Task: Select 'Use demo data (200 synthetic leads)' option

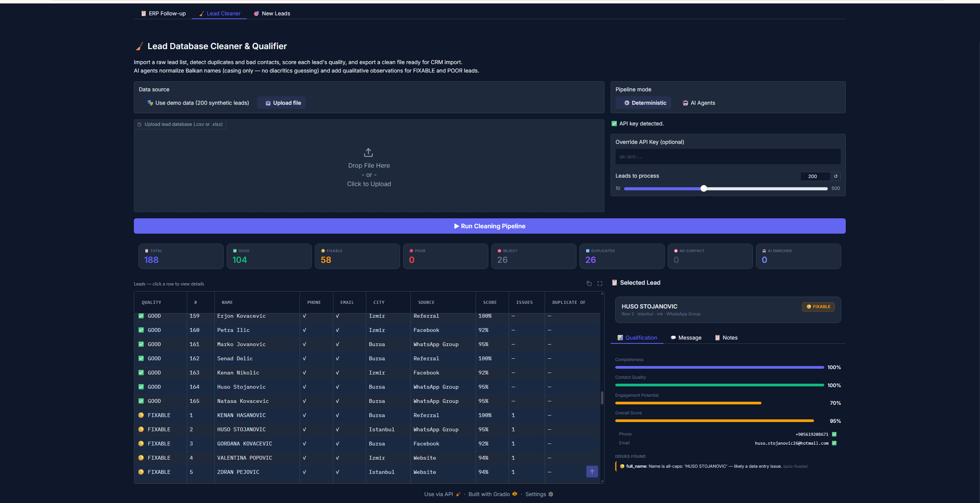Action: point(198,103)
